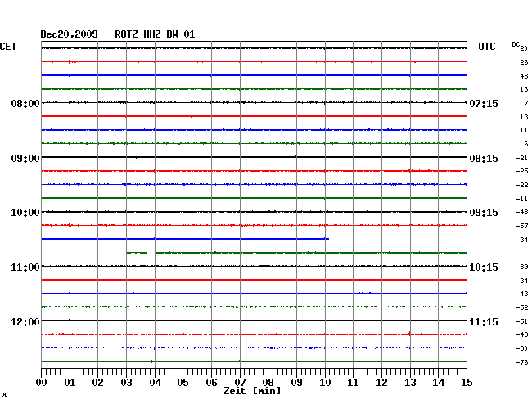Select the 09:00 CET time label
Screen dimensions: 532x404
click(25, 159)
